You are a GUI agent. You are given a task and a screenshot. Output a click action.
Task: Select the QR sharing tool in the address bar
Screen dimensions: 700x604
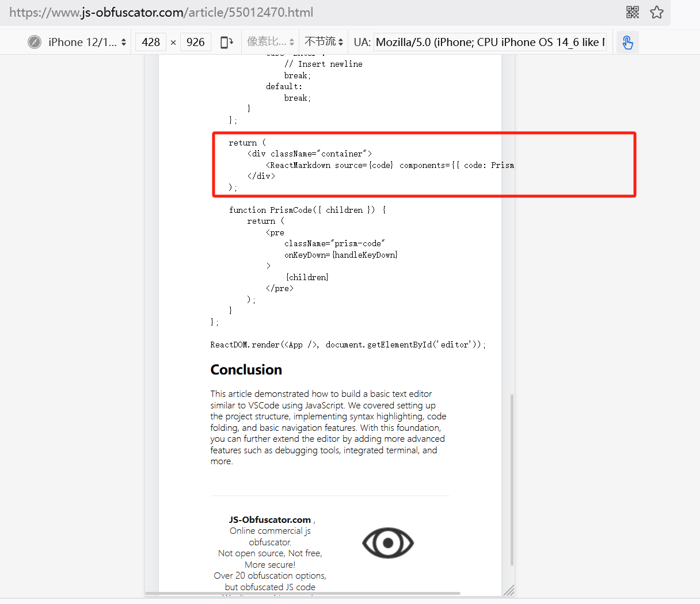[632, 12]
